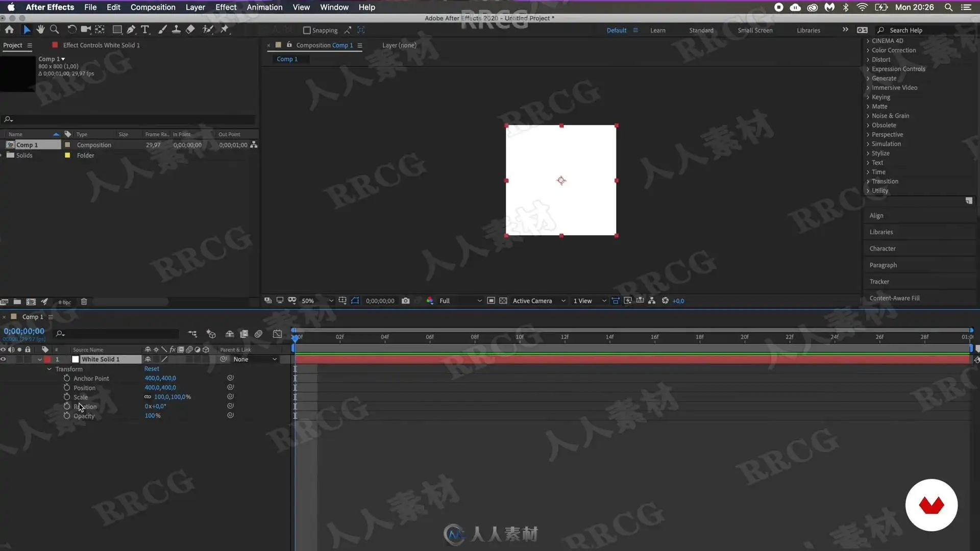Select the Unified Camera tool
This screenshot has height=551, width=980.
coord(86,30)
